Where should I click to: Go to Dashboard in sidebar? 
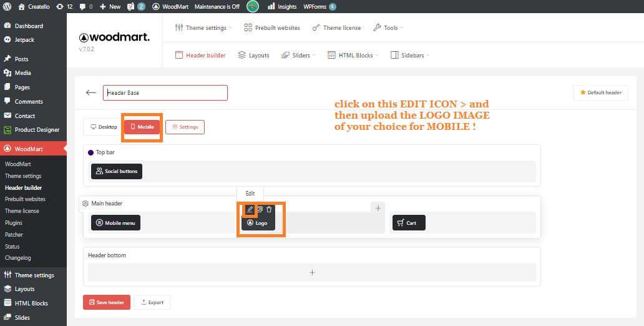[29, 26]
